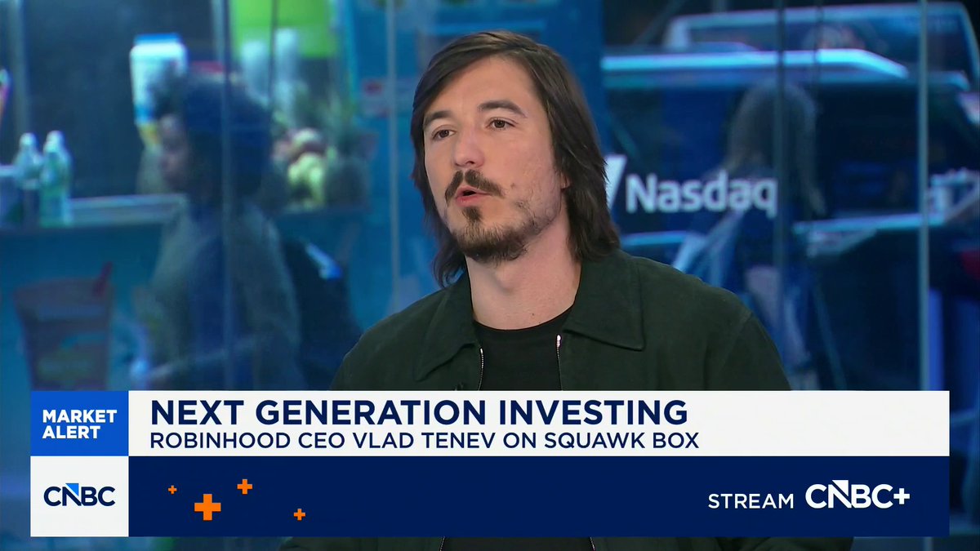Screen dimensions: 980x551
Task: Click the NEXT GENERATION INVESTING headline
Action: (418, 412)
